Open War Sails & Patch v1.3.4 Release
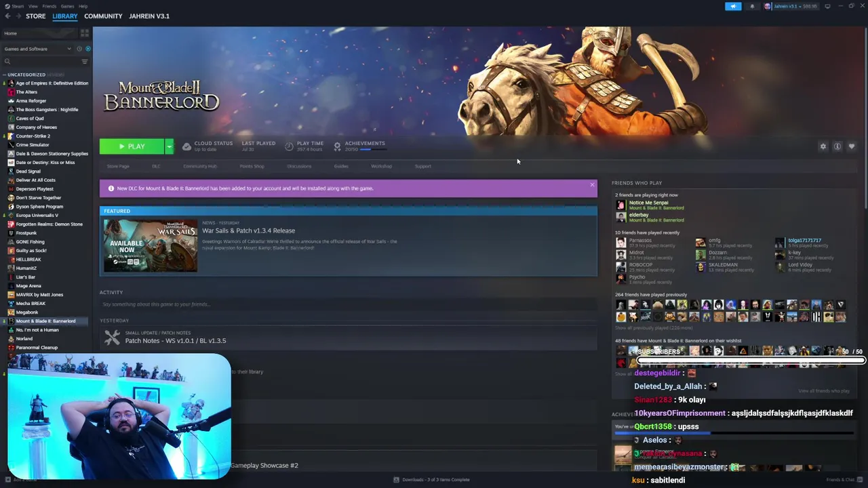Viewport: 868px width, 488px height. [x=248, y=230]
